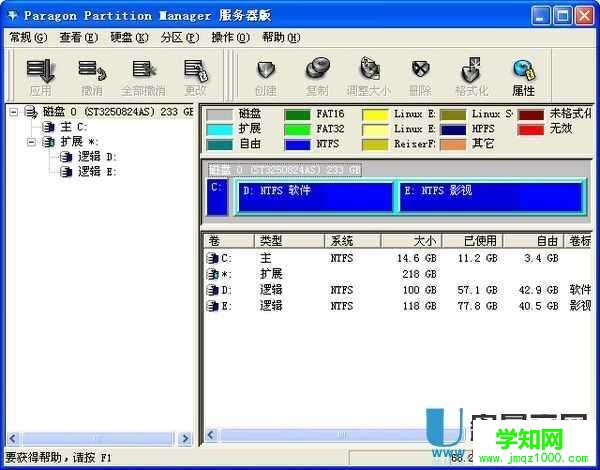Click the disk icon of 磁盘 0 in tree
The image size is (600, 470).
pyautogui.click(x=31, y=112)
